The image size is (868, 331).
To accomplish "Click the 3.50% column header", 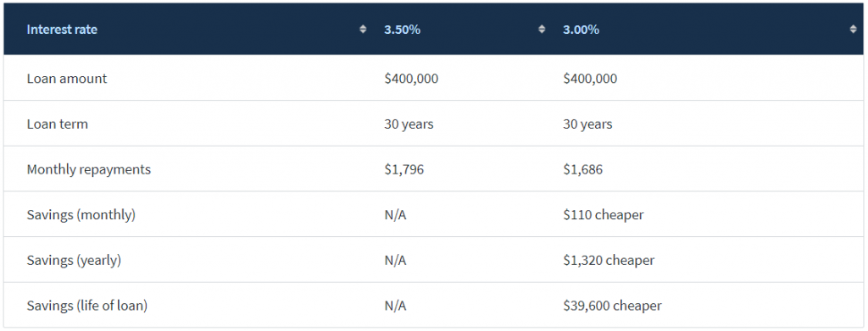I will 403,30.
